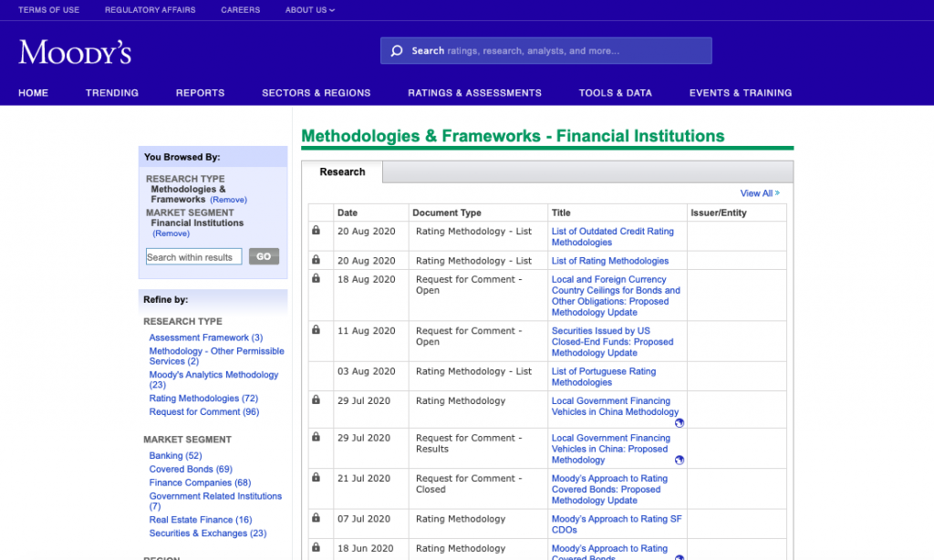The width and height of the screenshot is (934, 560).
Task: Open the Trending menu
Action: pyautogui.click(x=112, y=93)
